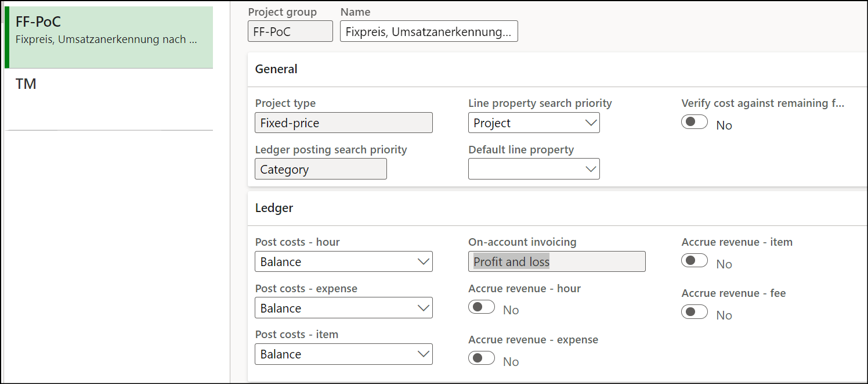Select the TM project group
868x384 pixels.
pyautogui.click(x=108, y=84)
